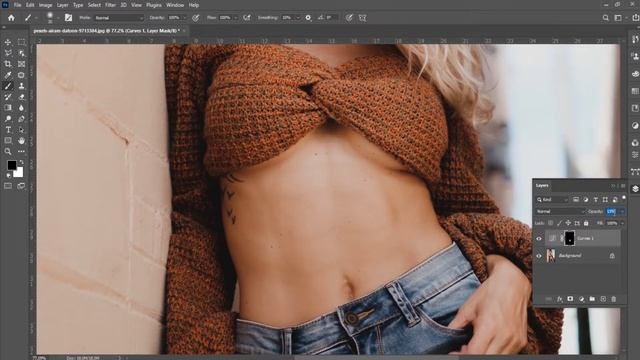Open the Select menu

[x=94, y=5]
